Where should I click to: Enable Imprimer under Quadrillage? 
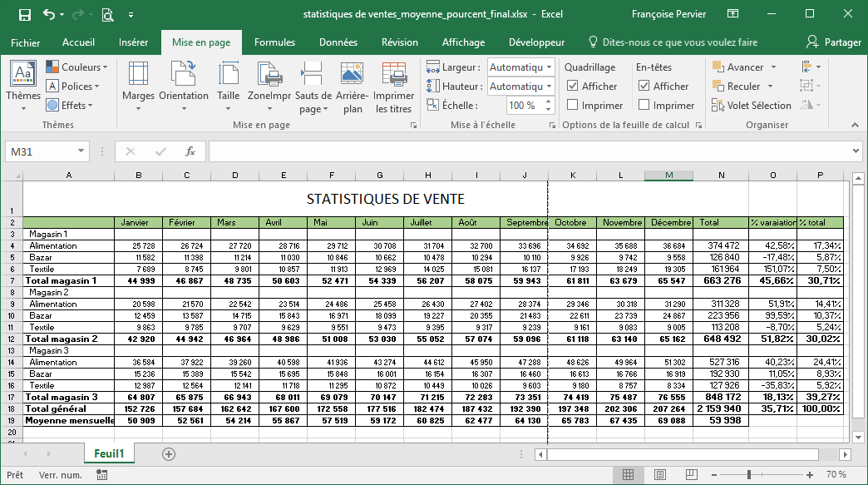tap(573, 106)
